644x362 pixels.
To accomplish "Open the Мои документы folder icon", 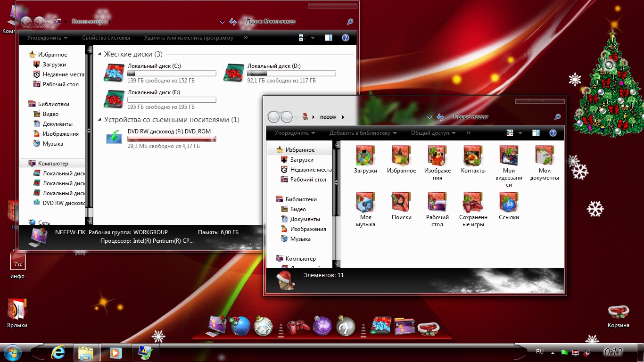I will (x=545, y=155).
